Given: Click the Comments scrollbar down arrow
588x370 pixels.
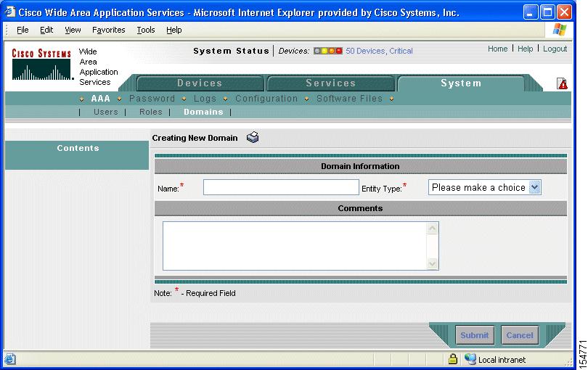Looking at the screenshot, I should [433, 263].
